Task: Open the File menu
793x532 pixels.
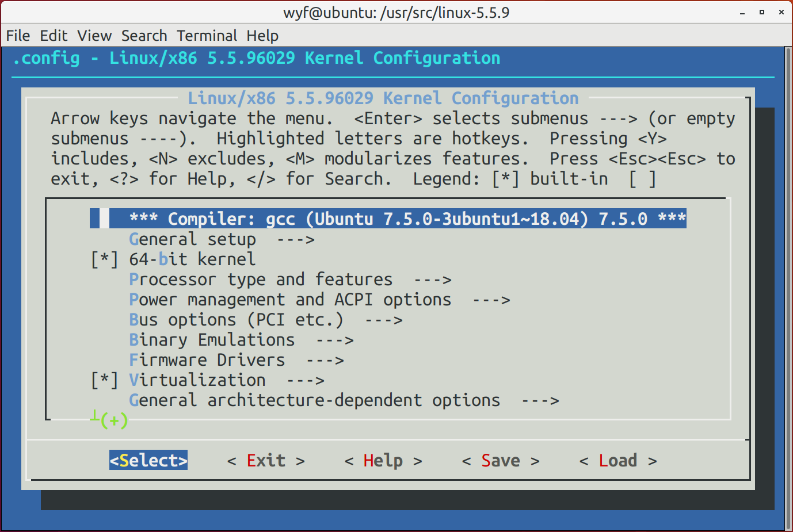Action: [x=18, y=36]
